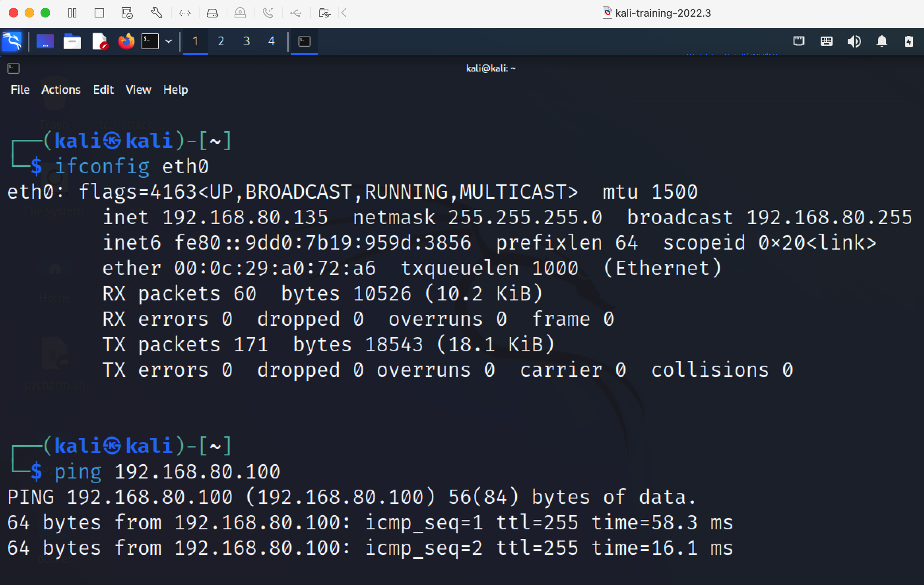Open the View menu
Image resolution: width=924 pixels, height=585 pixels.
pyautogui.click(x=138, y=90)
